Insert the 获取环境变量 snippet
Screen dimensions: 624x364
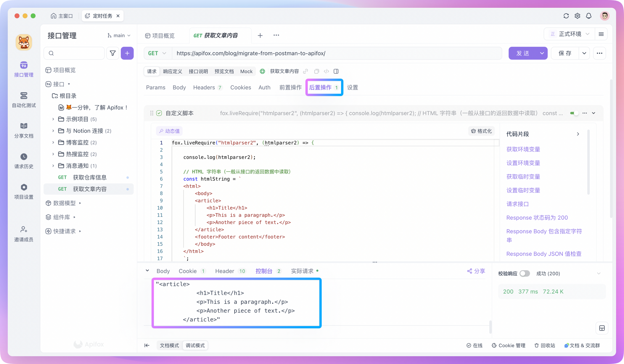(x=523, y=149)
